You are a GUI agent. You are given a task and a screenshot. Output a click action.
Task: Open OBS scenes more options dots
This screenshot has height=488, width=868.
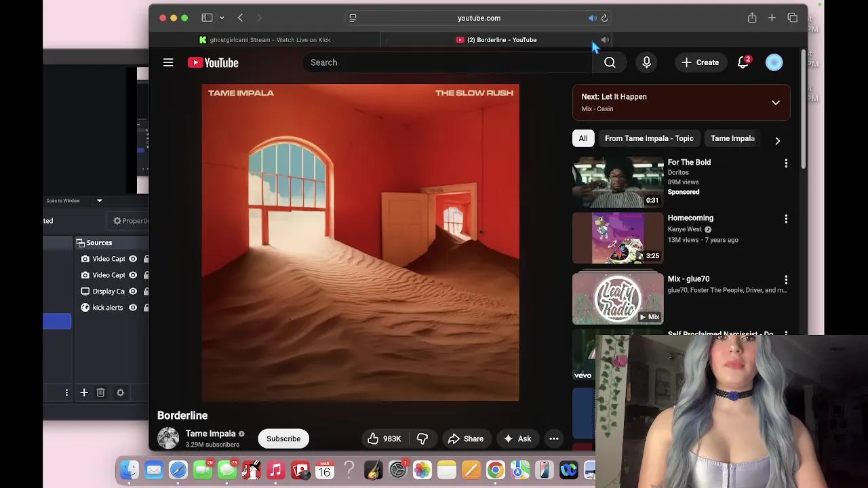[66, 392]
